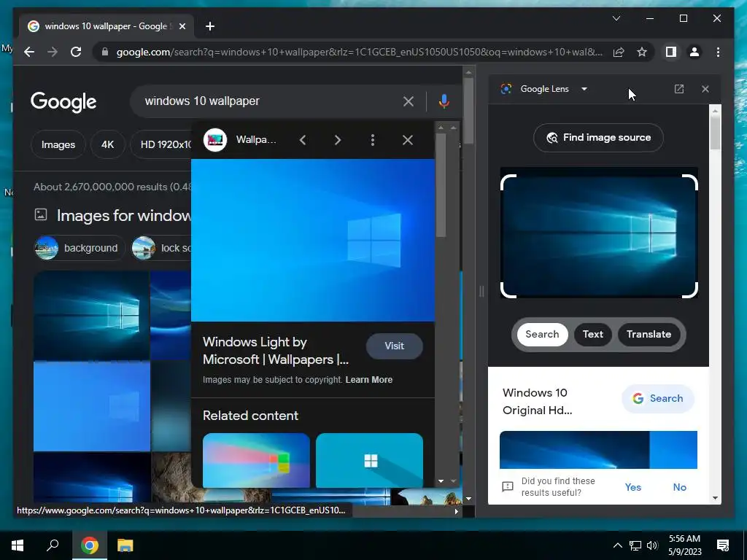Select the background suggestion chip

(x=79, y=248)
